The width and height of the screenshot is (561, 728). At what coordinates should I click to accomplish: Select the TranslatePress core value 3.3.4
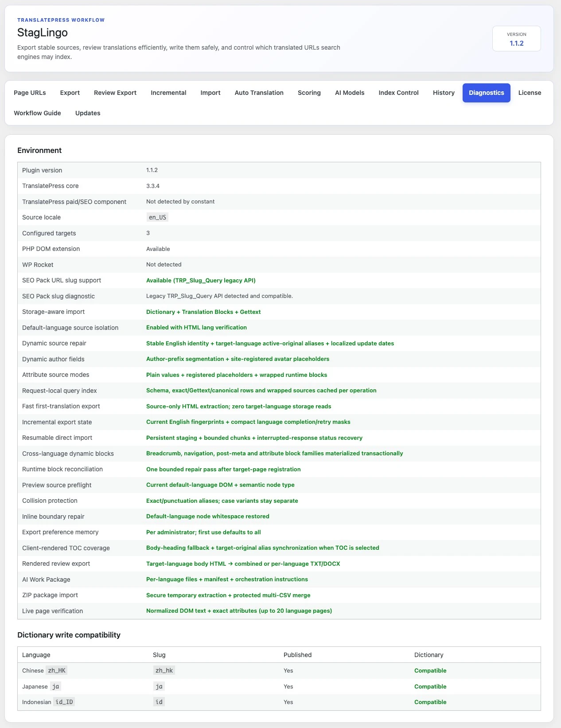click(x=153, y=186)
